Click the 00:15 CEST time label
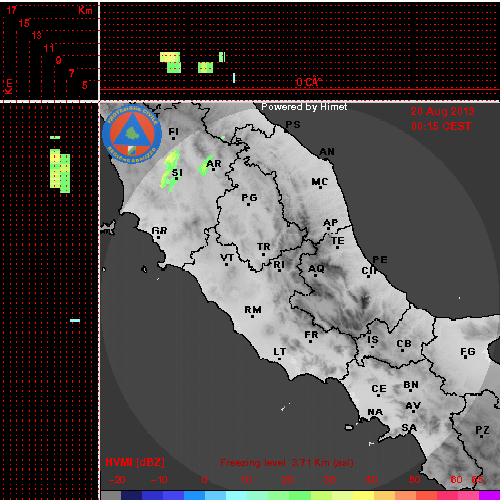Image resolution: width=500 pixels, height=500 pixels. tap(441, 126)
